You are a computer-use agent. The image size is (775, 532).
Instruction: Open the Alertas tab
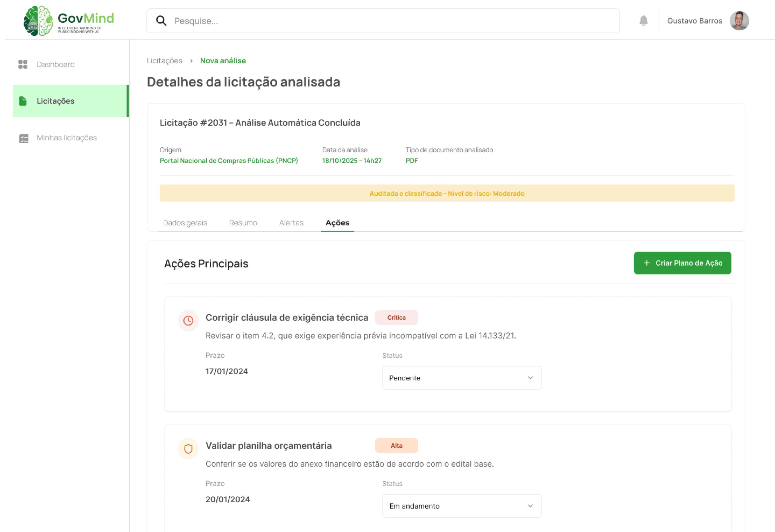pos(291,223)
